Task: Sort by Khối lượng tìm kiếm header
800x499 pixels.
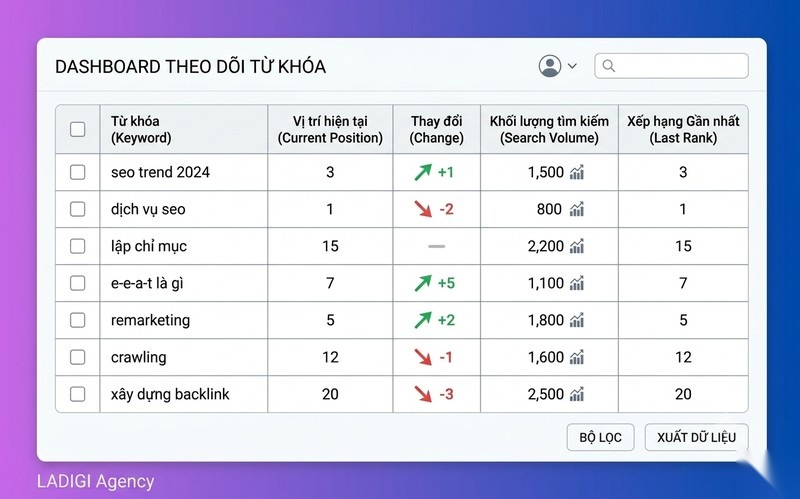Action: coord(549,129)
